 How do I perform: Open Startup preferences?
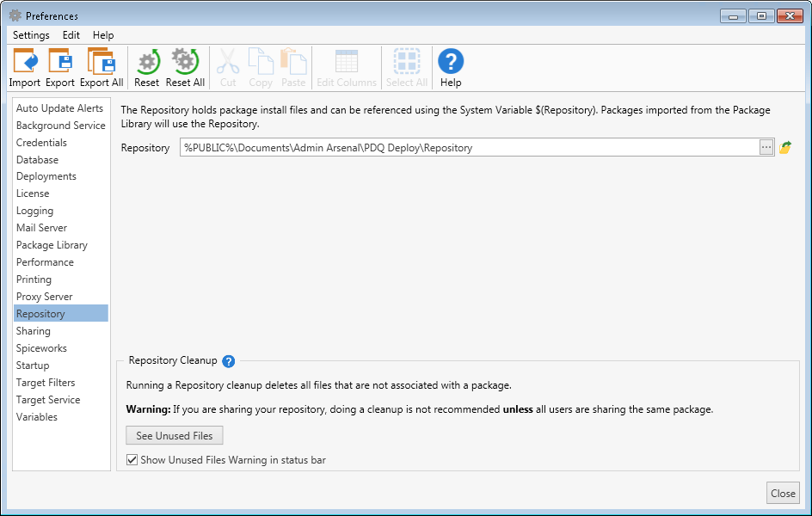tap(61, 365)
